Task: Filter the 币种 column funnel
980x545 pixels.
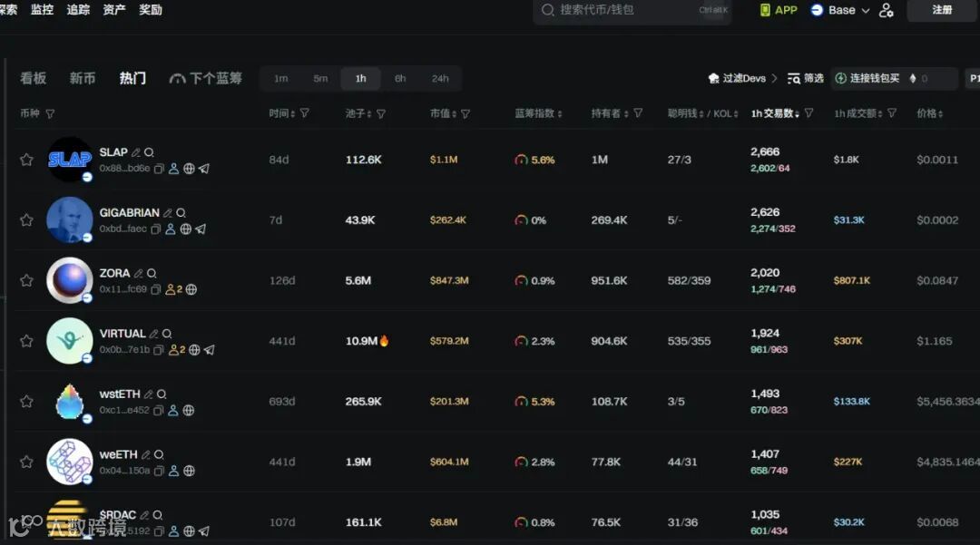Action: click(x=50, y=113)
